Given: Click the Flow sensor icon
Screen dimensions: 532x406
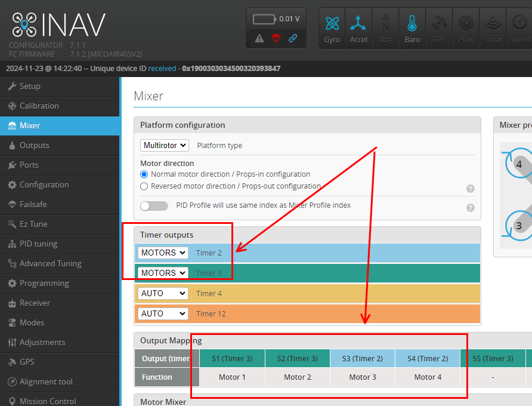Looking at the screenshot, I should pyautogui.click(x=466, y=29).
